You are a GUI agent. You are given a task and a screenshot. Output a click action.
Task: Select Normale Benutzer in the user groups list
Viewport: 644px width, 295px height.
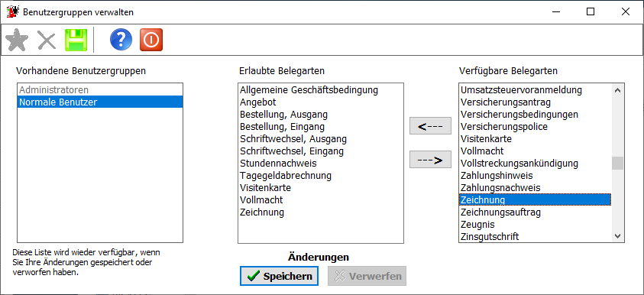coord(100,102)
